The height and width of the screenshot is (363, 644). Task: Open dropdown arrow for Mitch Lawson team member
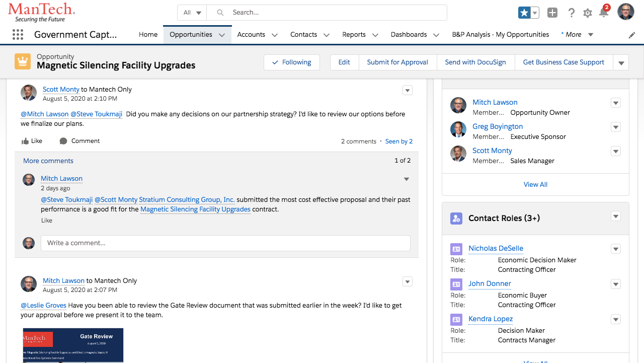(x=615, y=103)
